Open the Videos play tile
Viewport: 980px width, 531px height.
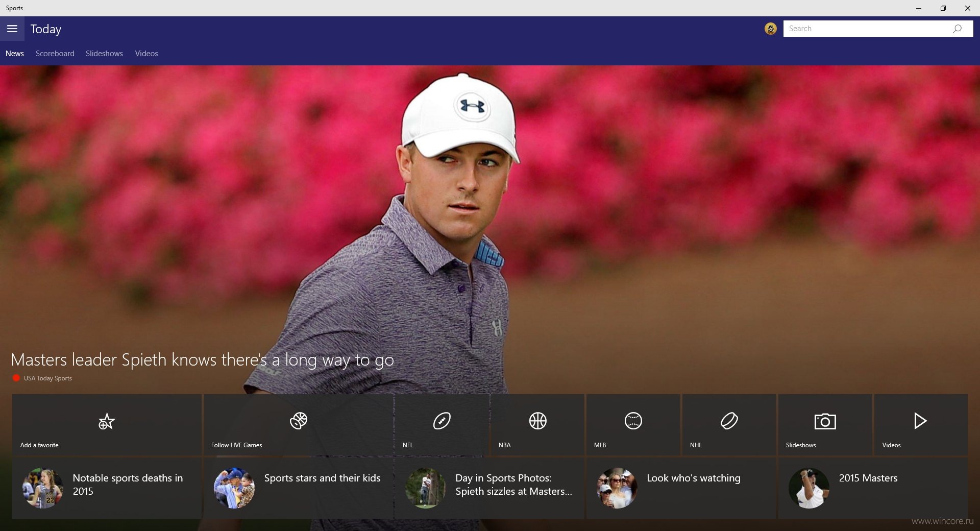921,425
